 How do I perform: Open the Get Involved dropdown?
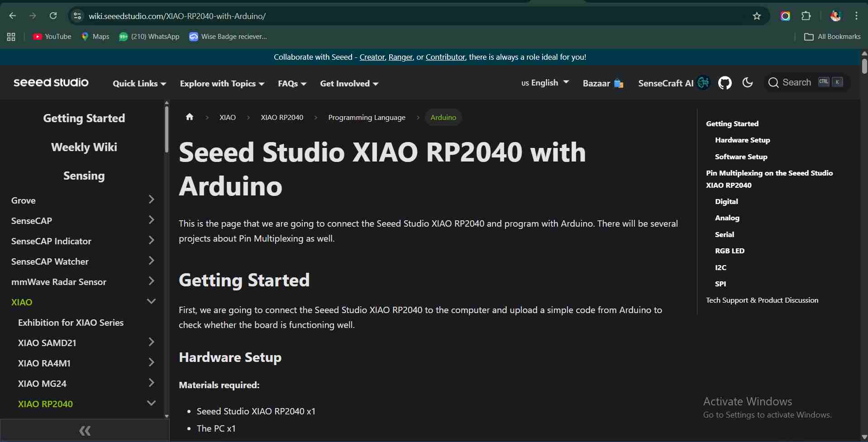[349, 83]
